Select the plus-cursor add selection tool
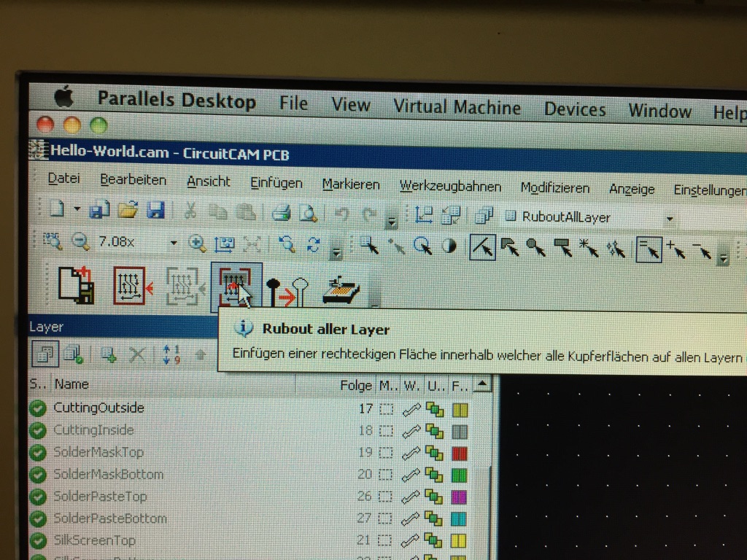 click(676, 249)
